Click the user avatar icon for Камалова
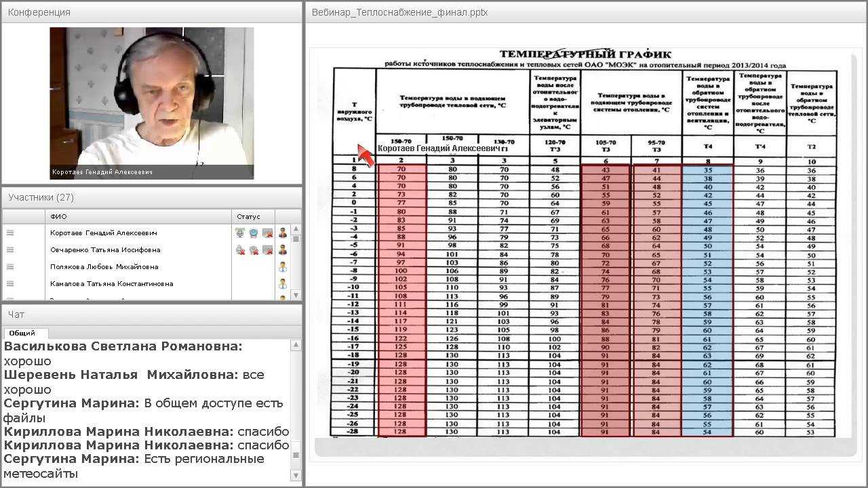Image resolution: width=868 pixels, height=488 pixels. (x=283, y=284)
